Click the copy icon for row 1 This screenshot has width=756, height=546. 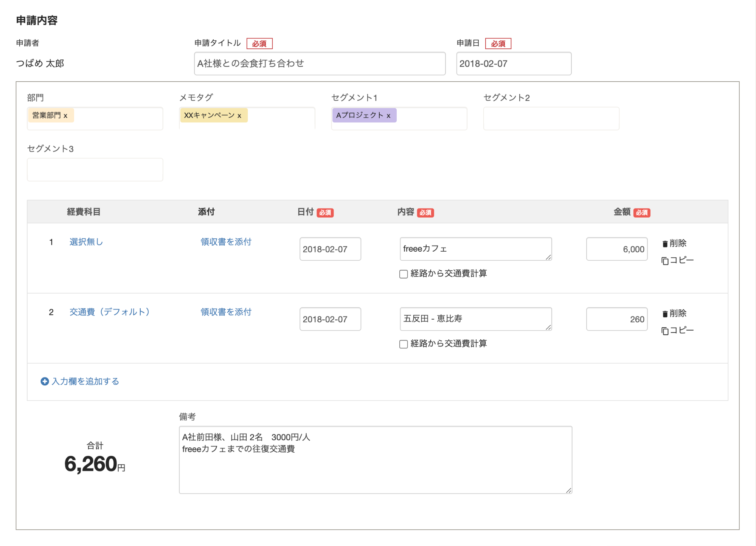[665, 261]
